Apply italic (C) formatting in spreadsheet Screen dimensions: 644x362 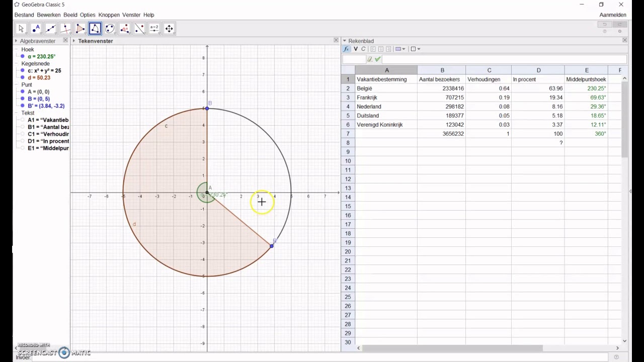363,49
